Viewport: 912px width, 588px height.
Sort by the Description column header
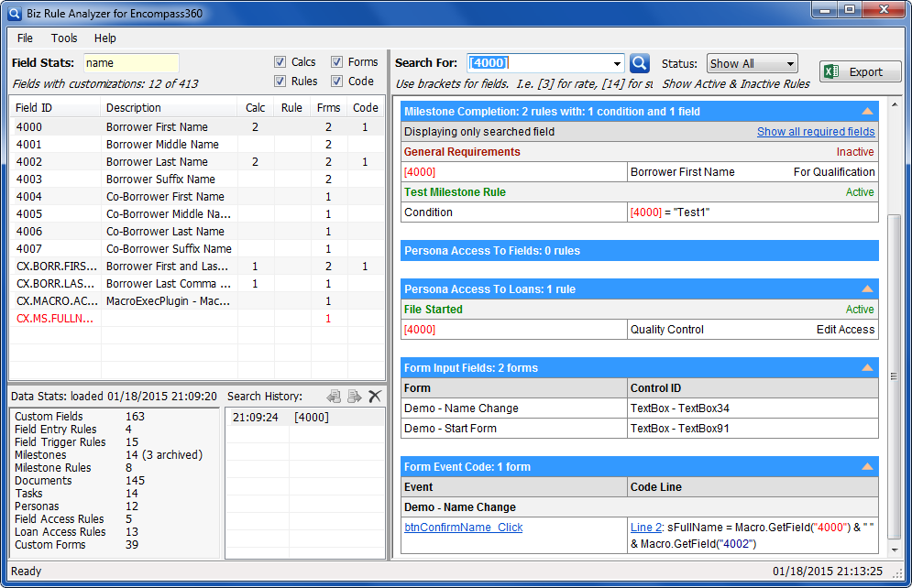coord(170,107)
